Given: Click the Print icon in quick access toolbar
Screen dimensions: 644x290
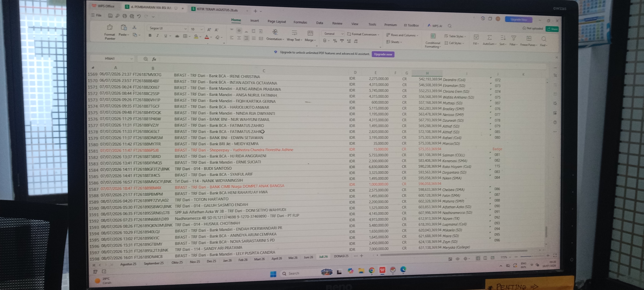Looking at the screenshot, I should 124,16.
